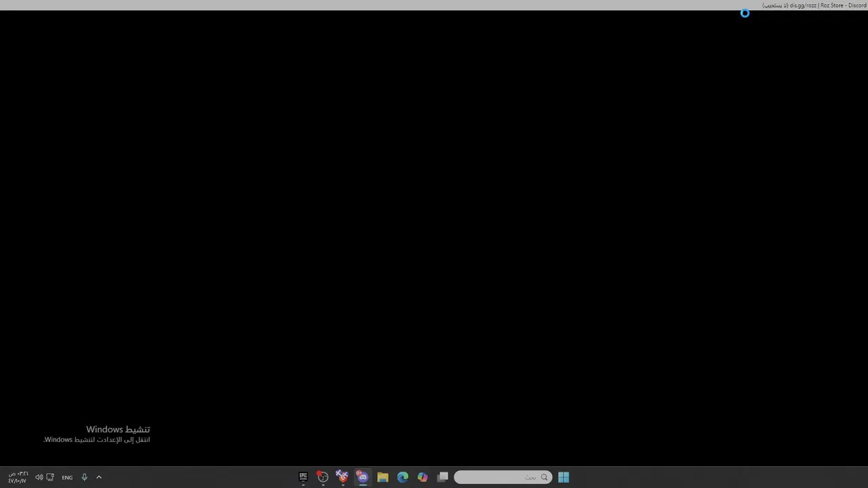This screenshot has width=868, height=488.
Task: Open File Explorer from the taskbar
Action: point(382,477)
